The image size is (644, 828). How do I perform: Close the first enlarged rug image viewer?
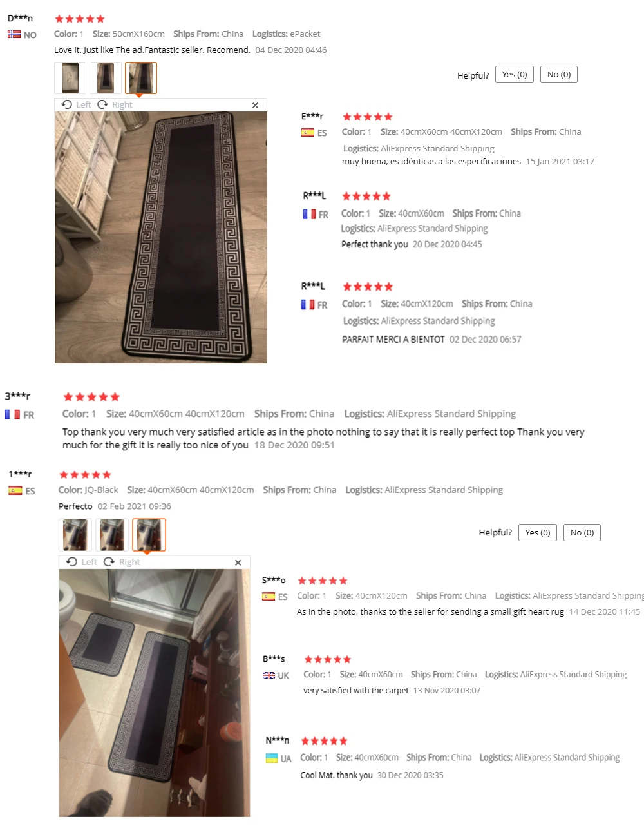255,105
